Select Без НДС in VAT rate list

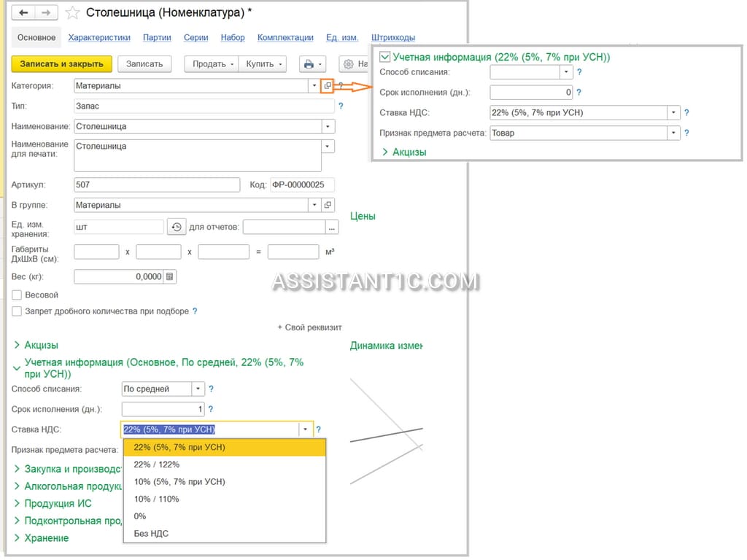point(225,533)
